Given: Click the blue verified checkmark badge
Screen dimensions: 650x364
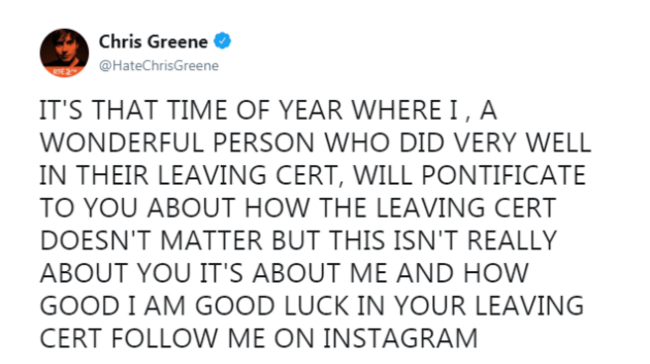Looking at the screenshot, I should pyautogui.click(x=223, y=41).
